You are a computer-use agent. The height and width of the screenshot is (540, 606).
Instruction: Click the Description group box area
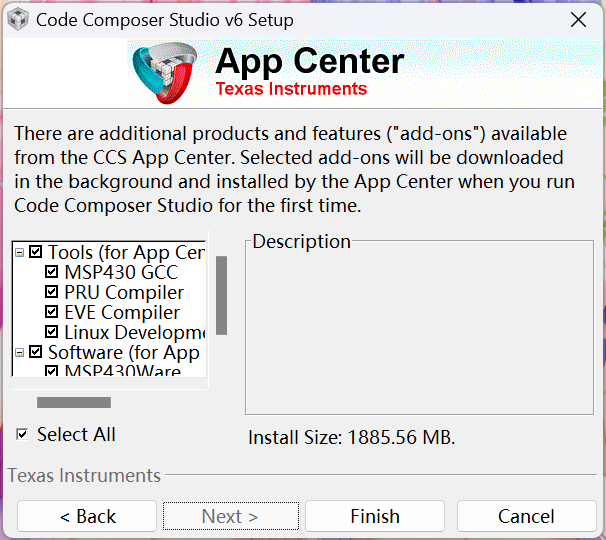coord(419,327)
